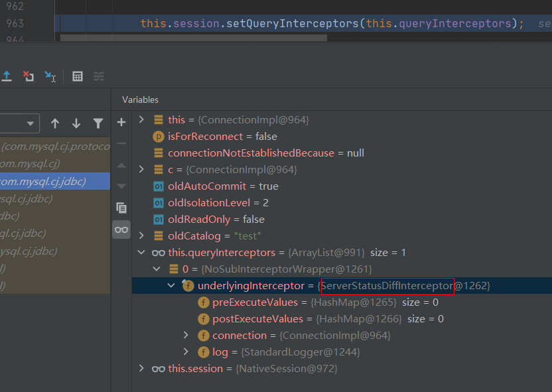This screenshot has height=392, width=552.
Task: Expand the this.session NativeSession node
Action: click(x=141, y=369)
